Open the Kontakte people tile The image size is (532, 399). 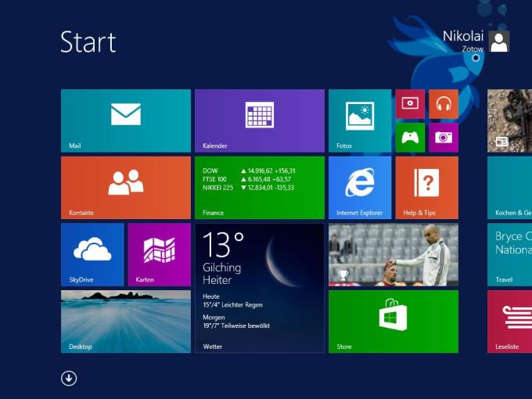coord(126,188)
